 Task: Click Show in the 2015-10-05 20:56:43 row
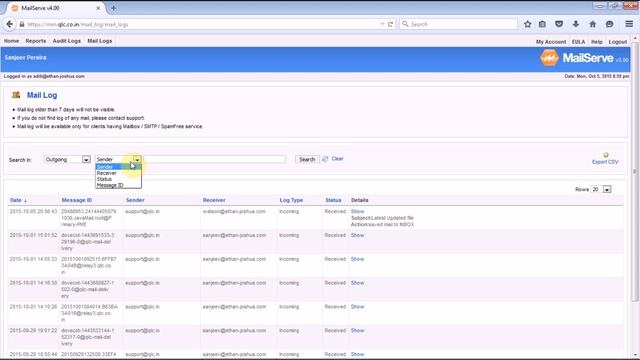coord(357,211)
